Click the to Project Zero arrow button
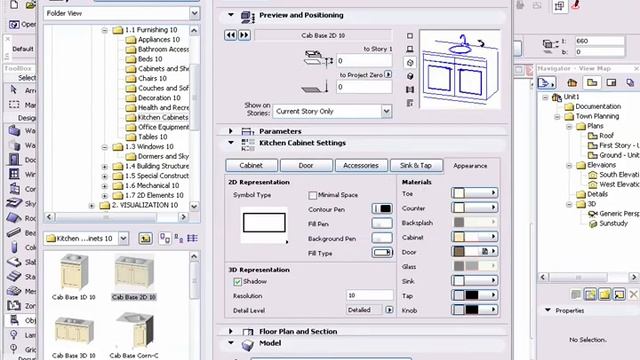This screenshot has height=360, width=640. coord(388,75)
